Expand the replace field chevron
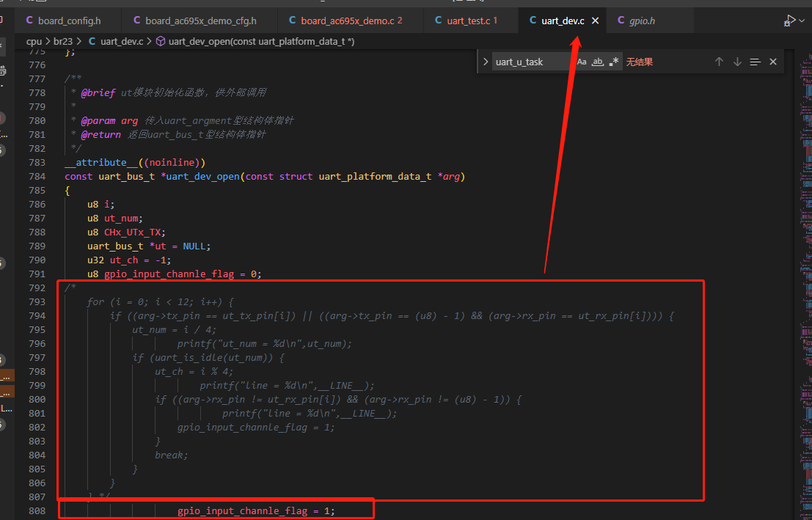Viewport: 812px width, 520px height. click(486, 62)
